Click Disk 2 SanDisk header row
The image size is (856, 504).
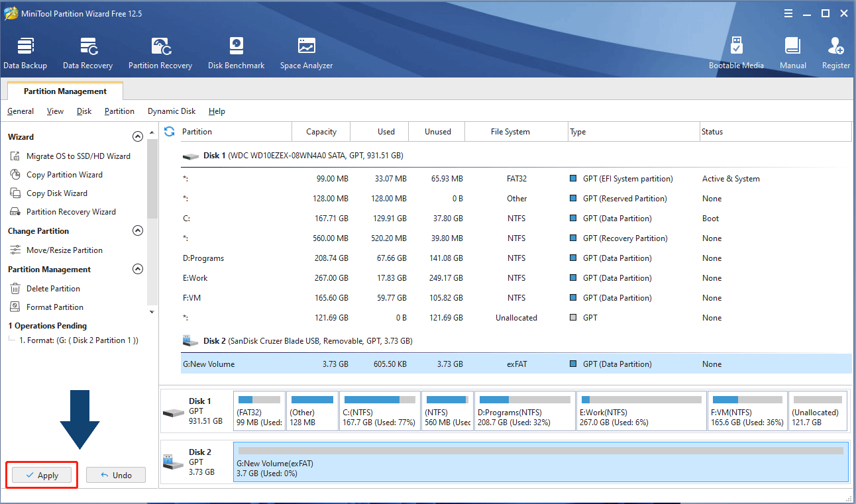click(x=515, y=341)
